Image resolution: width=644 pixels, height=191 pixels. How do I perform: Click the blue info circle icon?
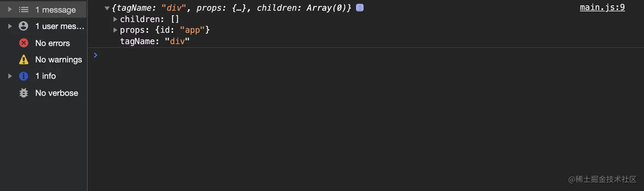[x=24, y=76]
